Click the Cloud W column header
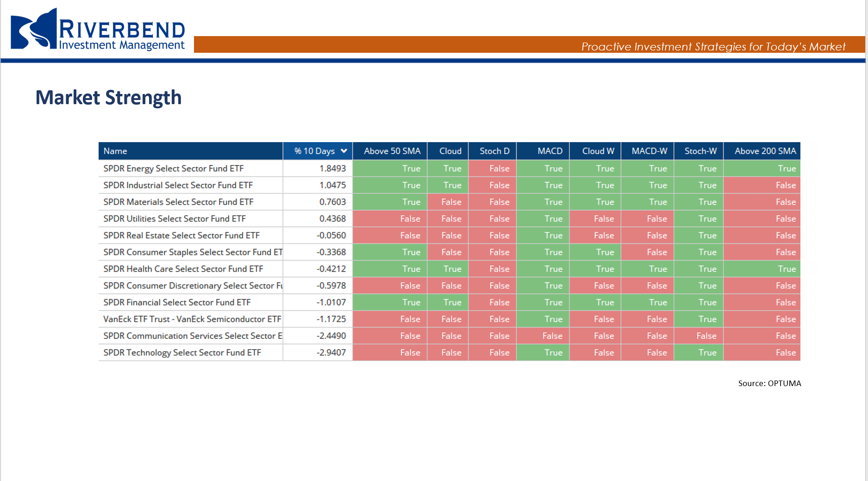This screenshot has width=868, height=481. pos(595,151)
